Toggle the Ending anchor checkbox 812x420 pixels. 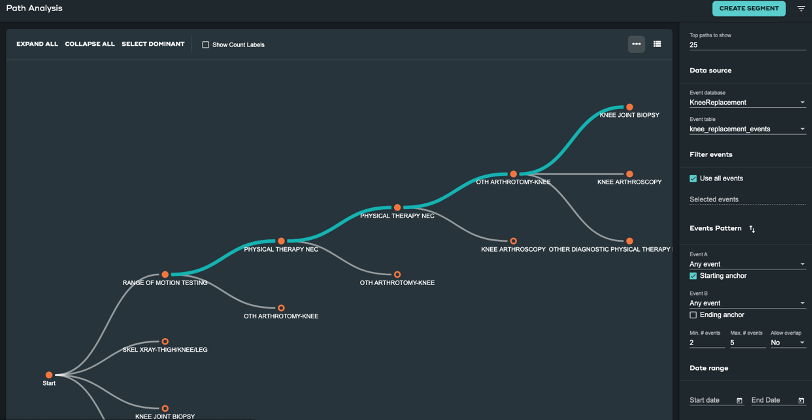(x=694, y=315)
